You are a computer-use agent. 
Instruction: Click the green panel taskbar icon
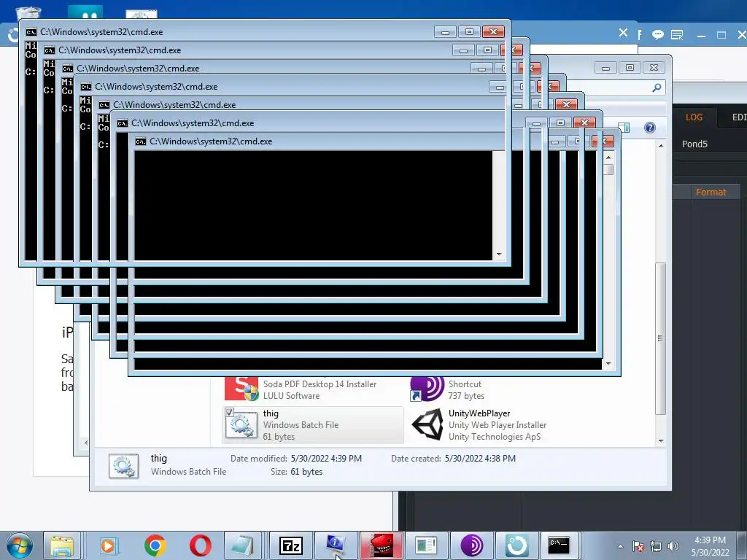426,545
